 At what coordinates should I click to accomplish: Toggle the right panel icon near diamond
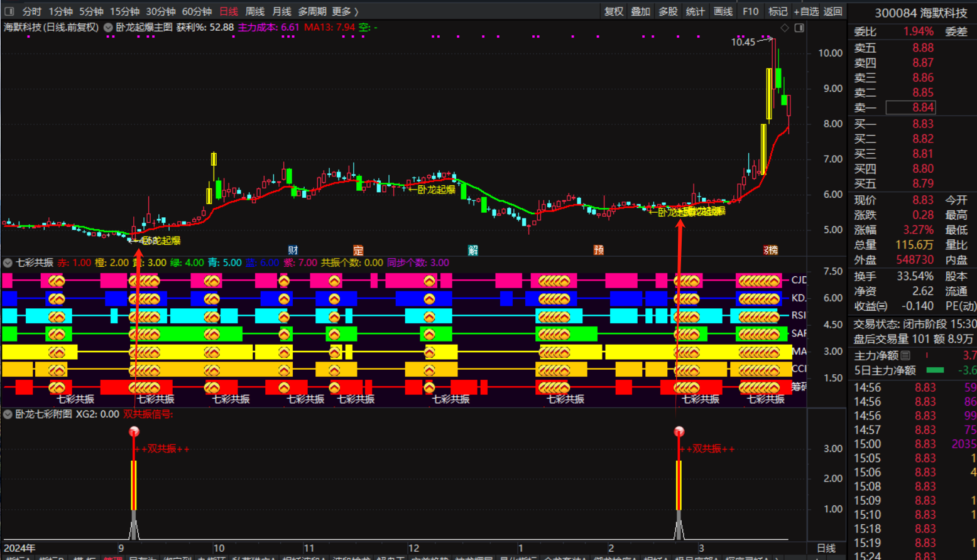799,28
